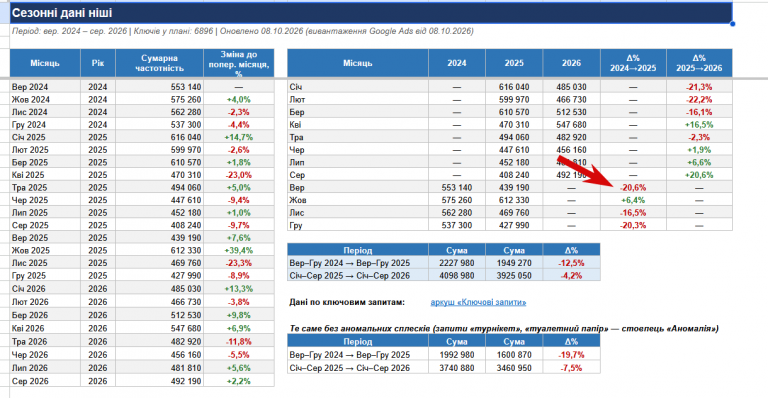This screenshot has width=768, height=398.
Task: Select "Вер–Гру 2024 → Вер–Гру 2025" in first summary table
Action: 358,263
